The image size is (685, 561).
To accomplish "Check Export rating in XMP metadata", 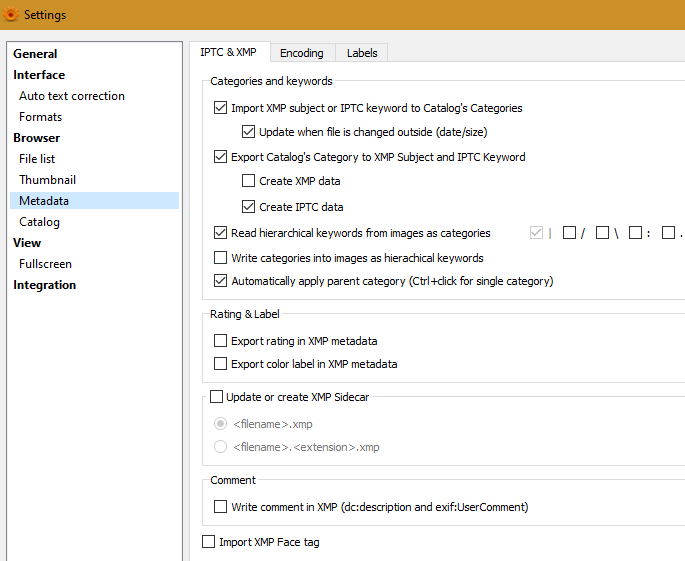I will pyautogui.click(x=221, y=341).
